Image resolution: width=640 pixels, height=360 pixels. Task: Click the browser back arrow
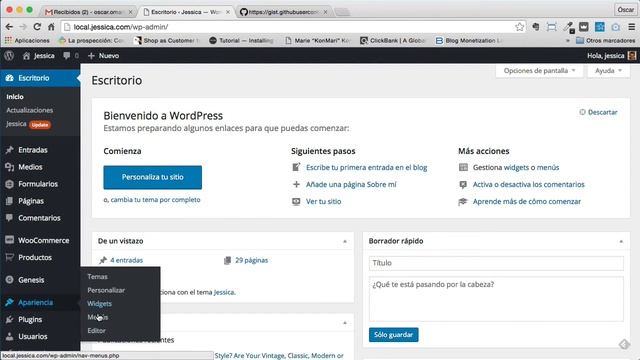click(x=9, y=27)
